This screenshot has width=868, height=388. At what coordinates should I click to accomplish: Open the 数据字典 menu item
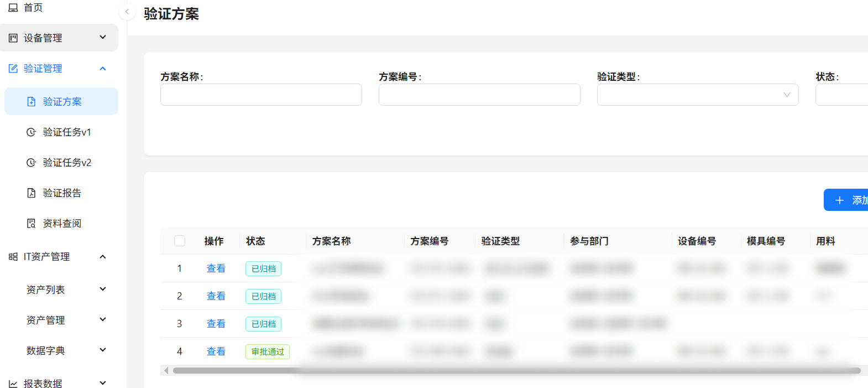46,351
